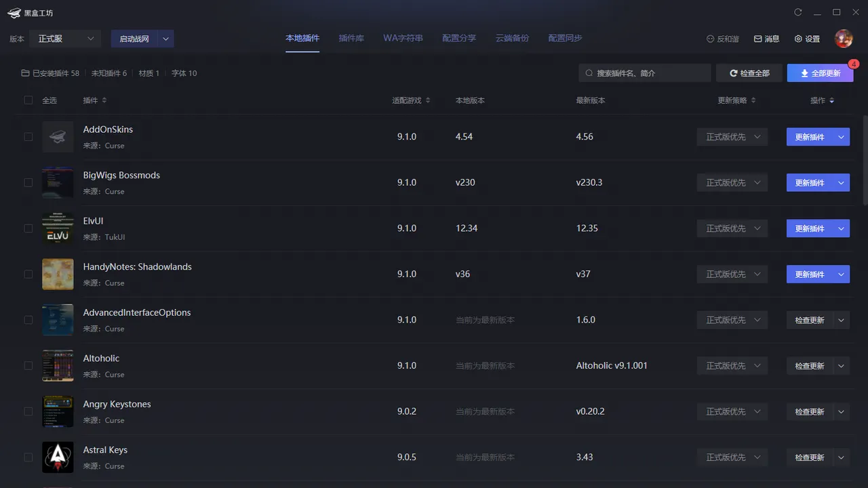Open the ElvUI plugin thumbnail

(58, 228)
